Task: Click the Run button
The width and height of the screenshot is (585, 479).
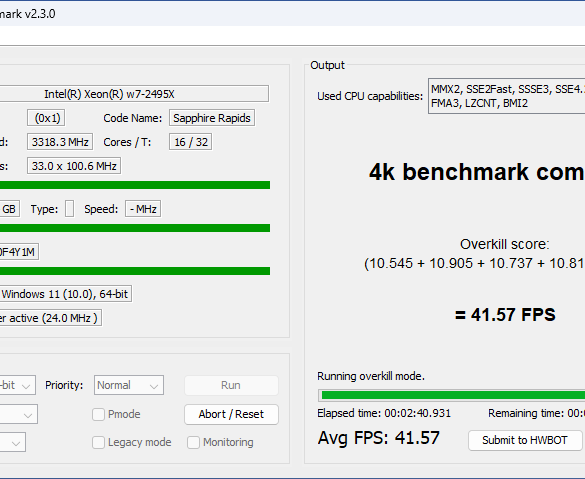Action: [x=231, y=385]
